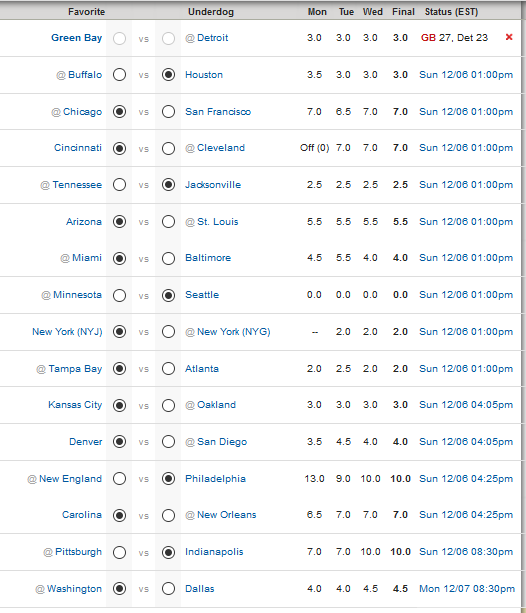
Task: Open the Seattle team link
Action: click(x=202, y=295)
